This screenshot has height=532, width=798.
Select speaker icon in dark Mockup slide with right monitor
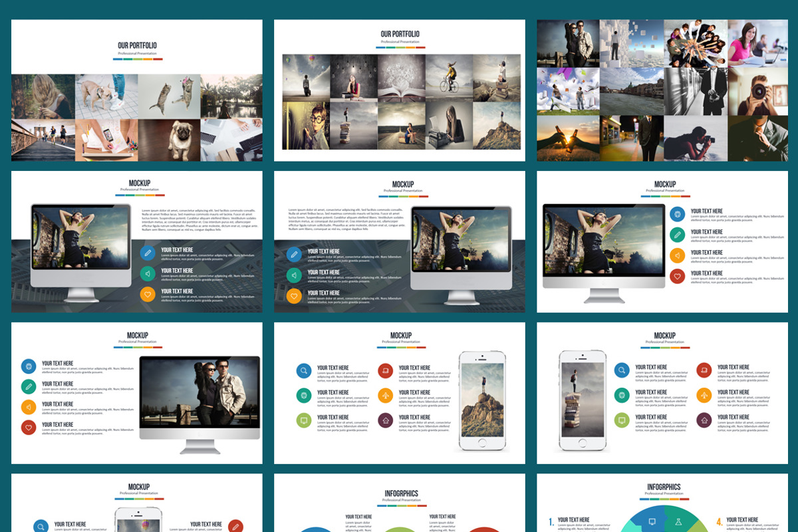click(x=294, y=275)
